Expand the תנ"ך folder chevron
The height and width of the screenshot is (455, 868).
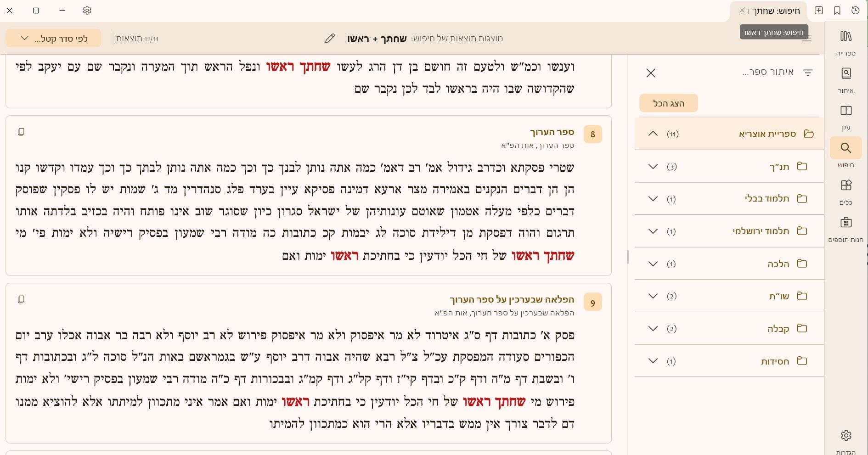(653, 166)
